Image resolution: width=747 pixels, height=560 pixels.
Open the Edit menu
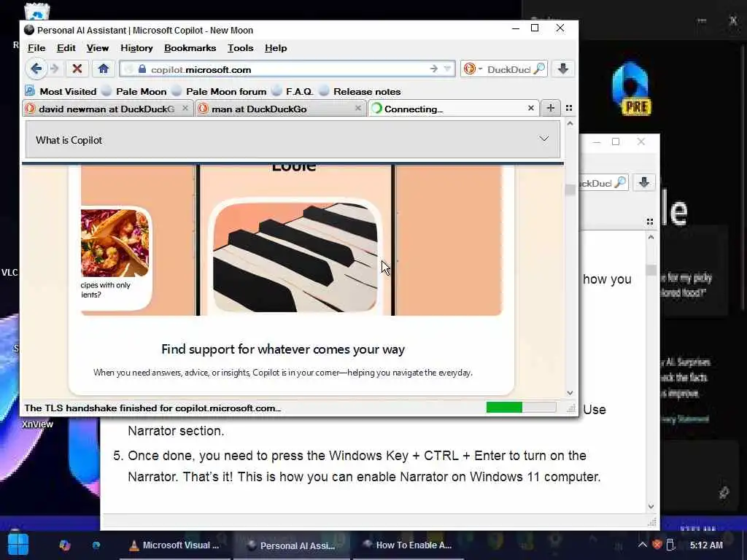coord(66,48)
